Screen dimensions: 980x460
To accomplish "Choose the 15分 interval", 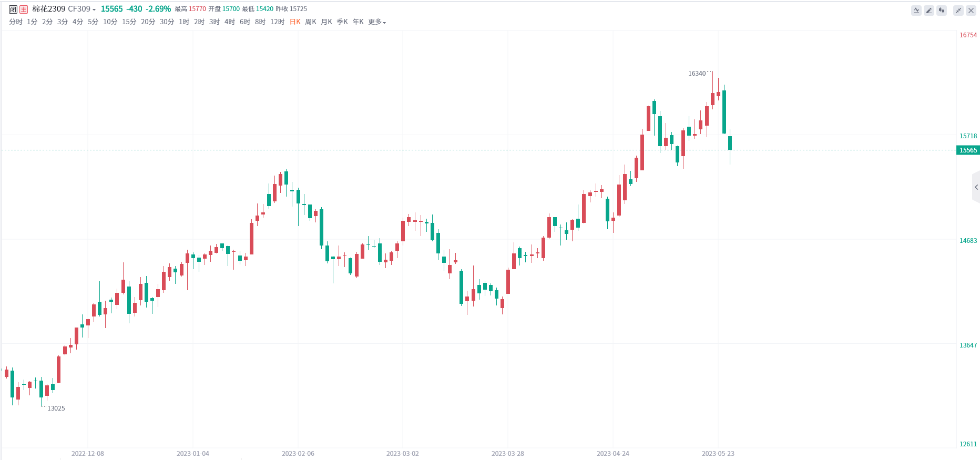I will coord(129,22).
